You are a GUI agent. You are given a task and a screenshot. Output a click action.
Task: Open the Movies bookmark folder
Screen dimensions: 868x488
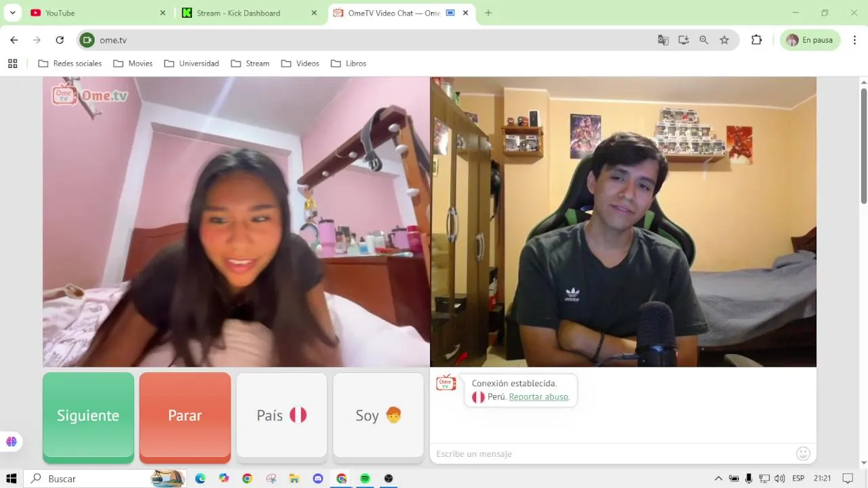click(x=133, y=64)
